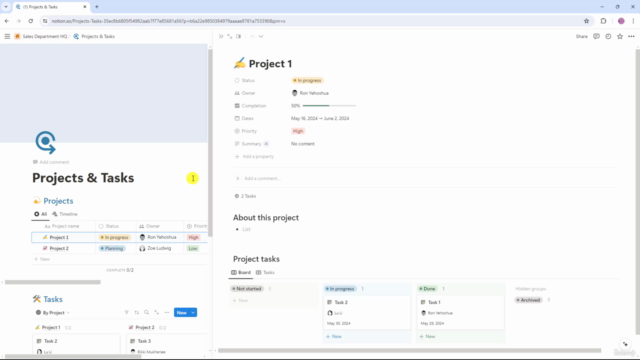640x360 pixels.
Task: Add new card under Done column
Action: pyautogui.click(x=427, y=336)
